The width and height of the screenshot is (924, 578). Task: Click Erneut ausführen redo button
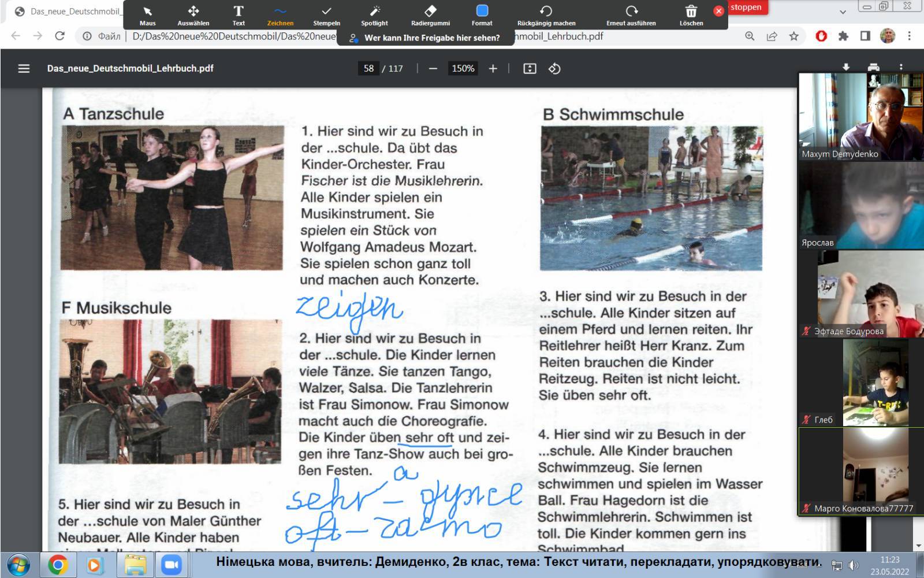tap(631, 15)
